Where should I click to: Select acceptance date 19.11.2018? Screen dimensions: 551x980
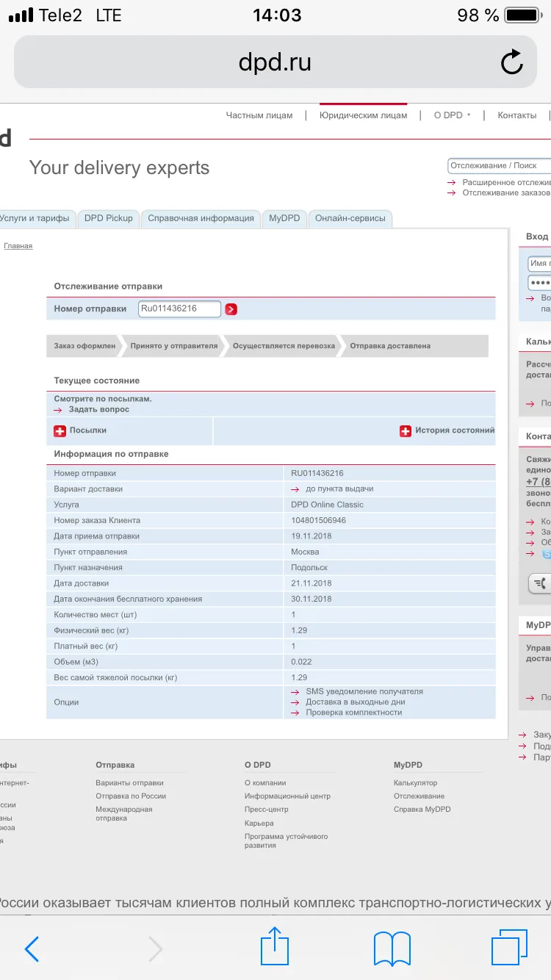tap(311, 536)
